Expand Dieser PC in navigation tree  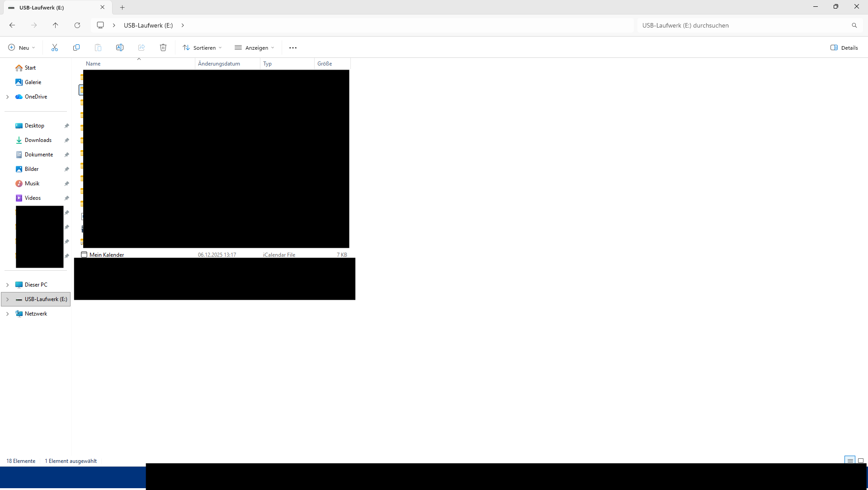point(8,285)
